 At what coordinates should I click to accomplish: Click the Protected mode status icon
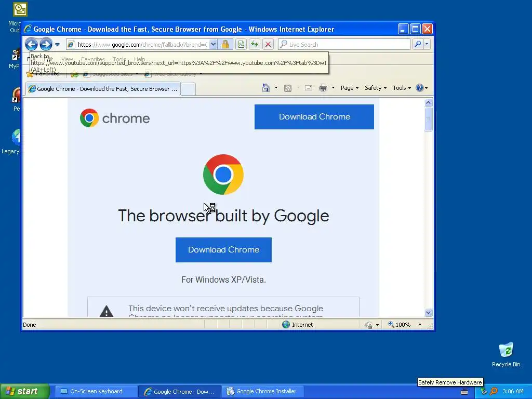368,325
